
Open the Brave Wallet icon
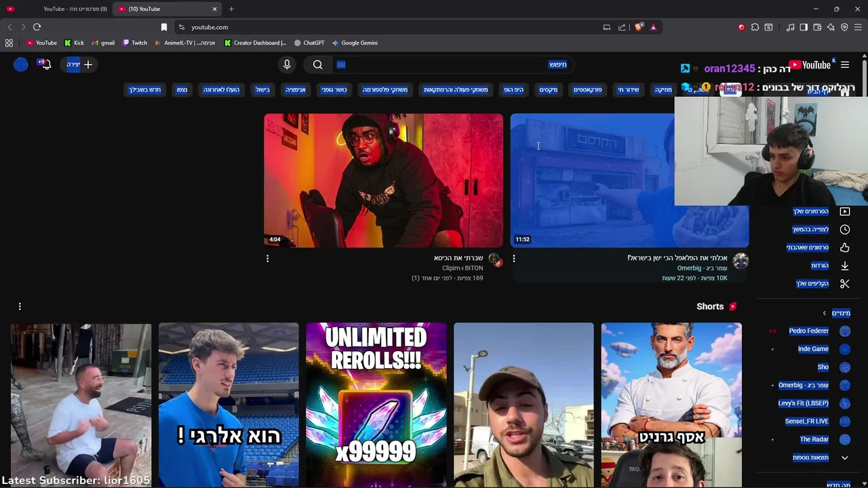(817, 27)
